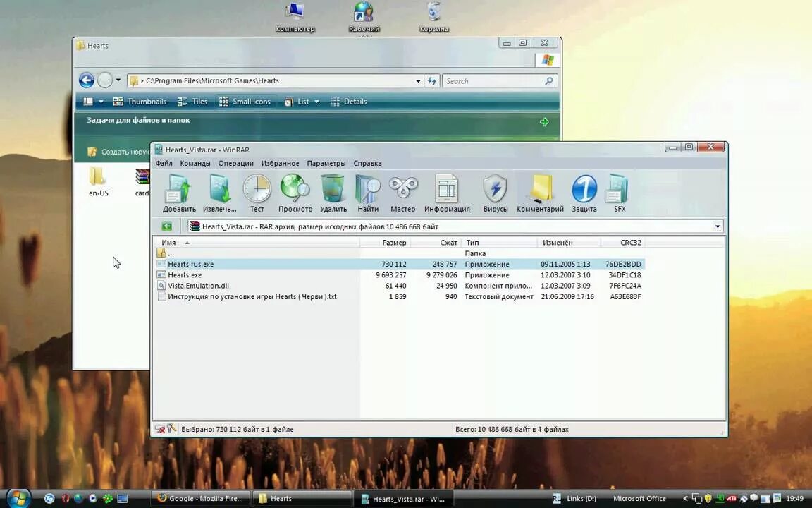Viewport: 812px width, 508px height.
Task: Click the Back button in Hearts window
Action: [x=87, y=80]
